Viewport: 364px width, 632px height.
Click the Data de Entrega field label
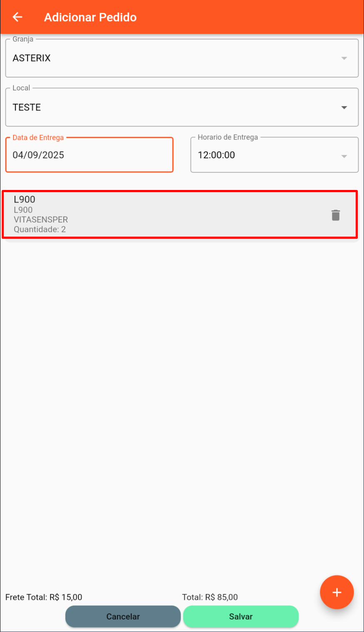[38, 137]
